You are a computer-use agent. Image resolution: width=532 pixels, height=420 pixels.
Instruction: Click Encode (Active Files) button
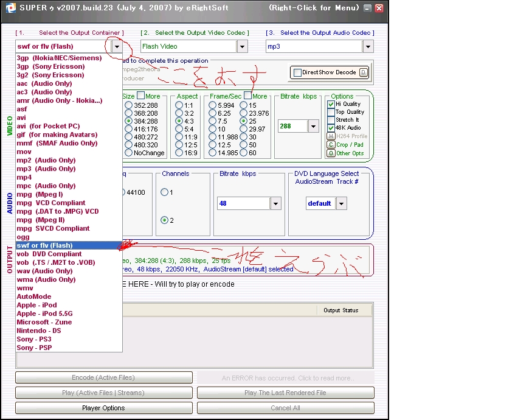(x=104, y=377)
